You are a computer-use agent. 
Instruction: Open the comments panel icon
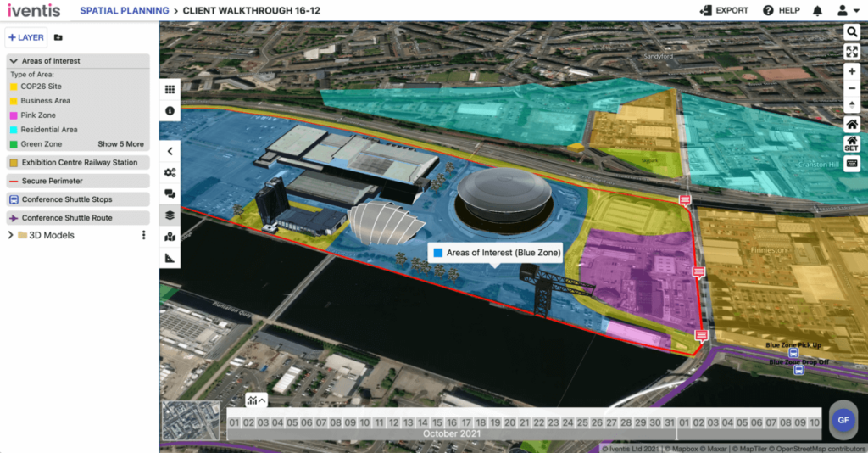pyautogui.click(x=170, y=194)
